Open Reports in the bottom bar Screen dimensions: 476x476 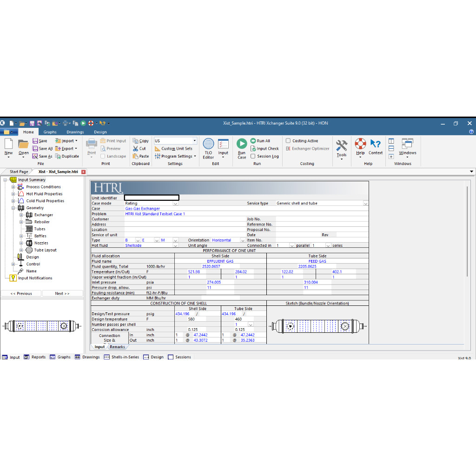point(35,357)
